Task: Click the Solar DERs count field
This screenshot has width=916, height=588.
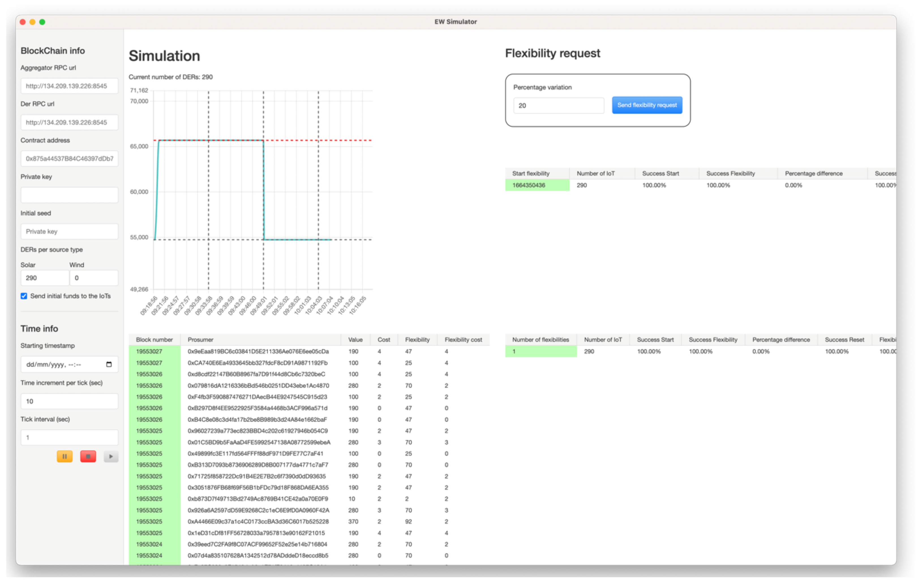Action: (44, 278)
